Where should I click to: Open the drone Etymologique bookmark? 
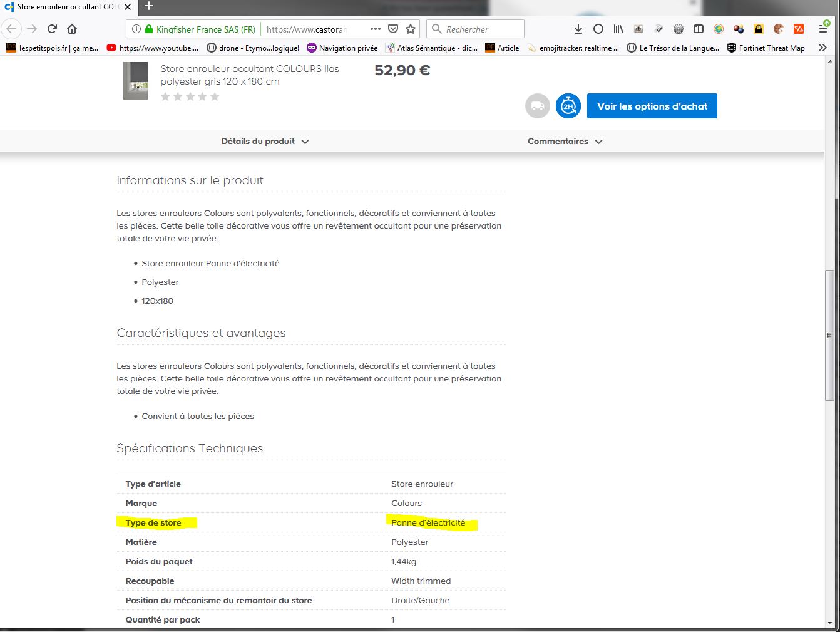pyautogui.click(x=253, y=48)
